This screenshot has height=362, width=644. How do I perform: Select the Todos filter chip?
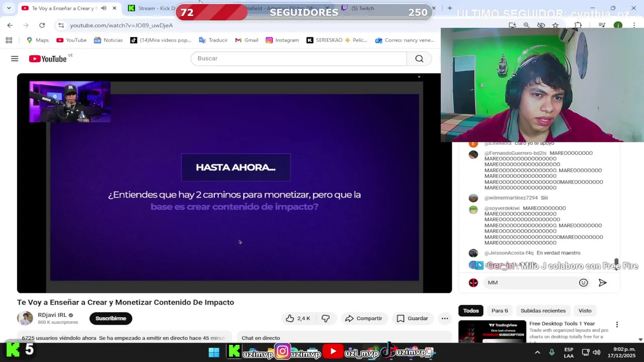[471, 311]
